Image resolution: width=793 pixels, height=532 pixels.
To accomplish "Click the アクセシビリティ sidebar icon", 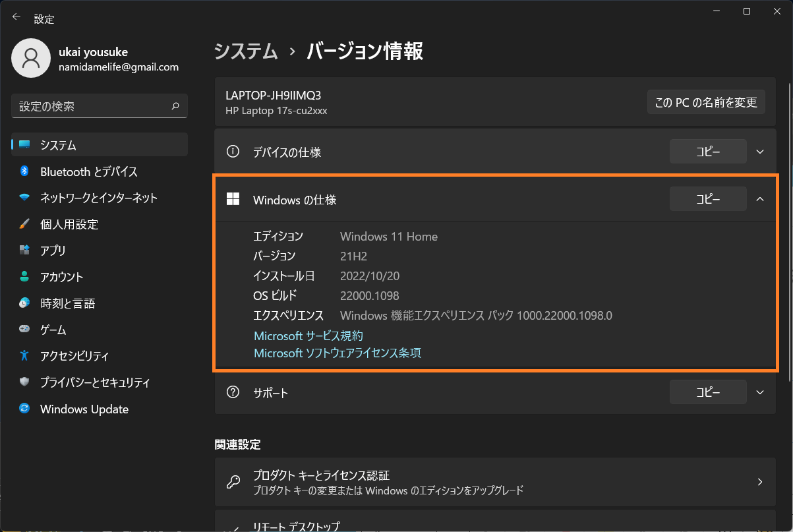I will (24, 356).
